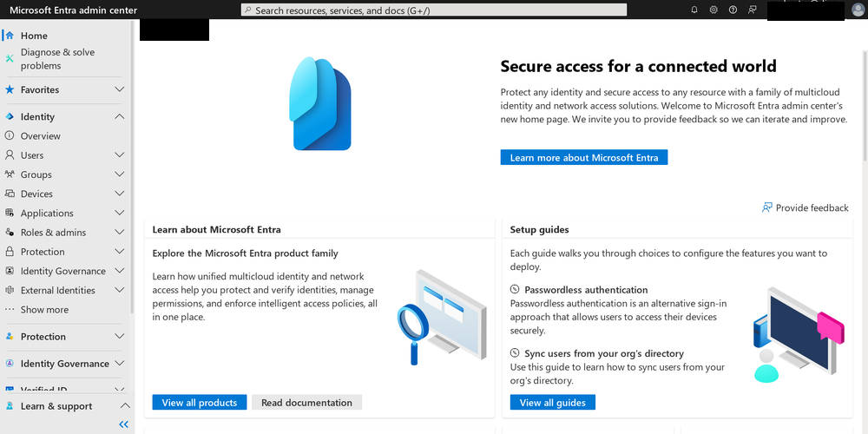Expand the Favorites section
The image size is (868, 434).
click(119, 89)
